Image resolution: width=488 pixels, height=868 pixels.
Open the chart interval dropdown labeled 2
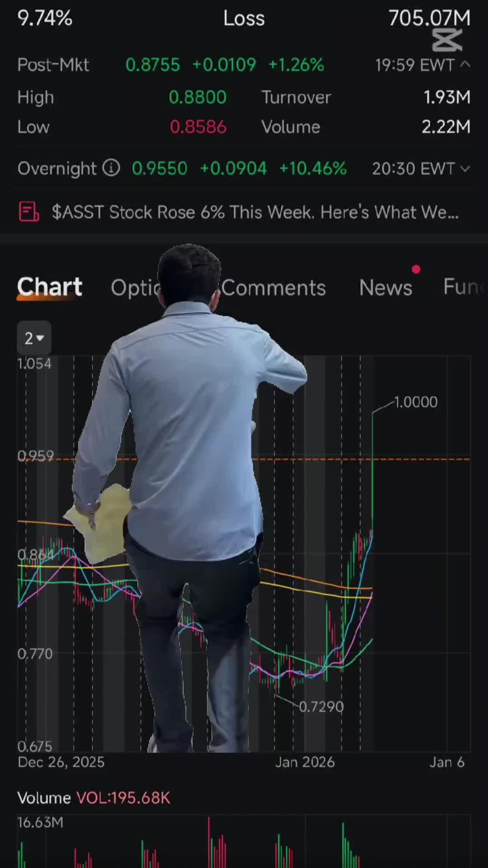34,338
